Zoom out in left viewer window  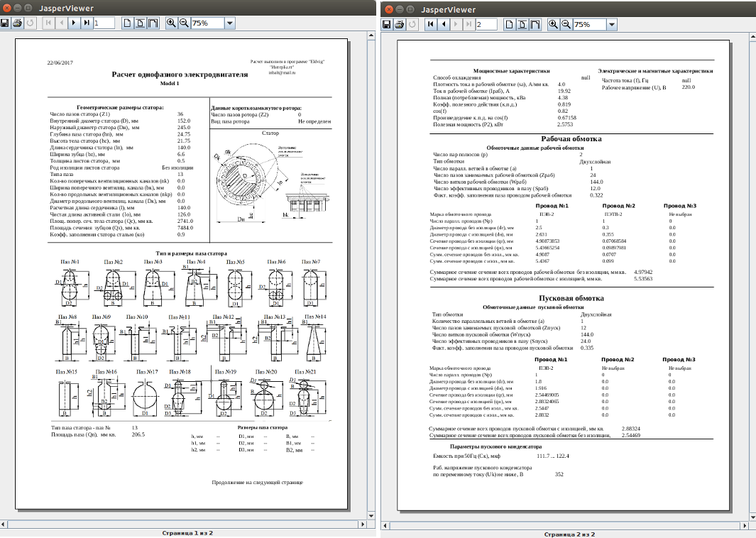183,23
